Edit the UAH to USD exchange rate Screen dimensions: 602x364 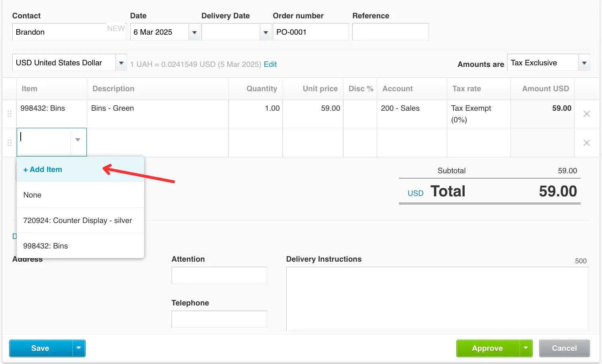(270, 64)
